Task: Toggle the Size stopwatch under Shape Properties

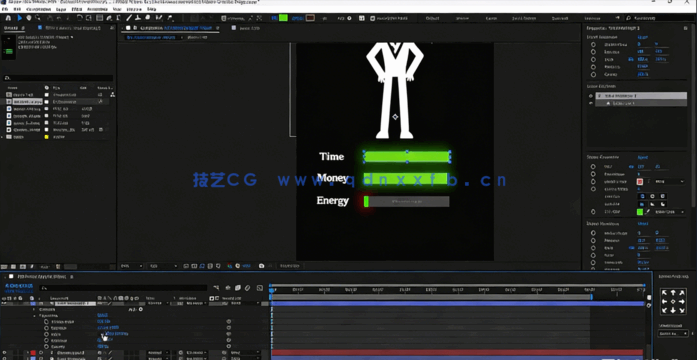Action: coord(593,167)
